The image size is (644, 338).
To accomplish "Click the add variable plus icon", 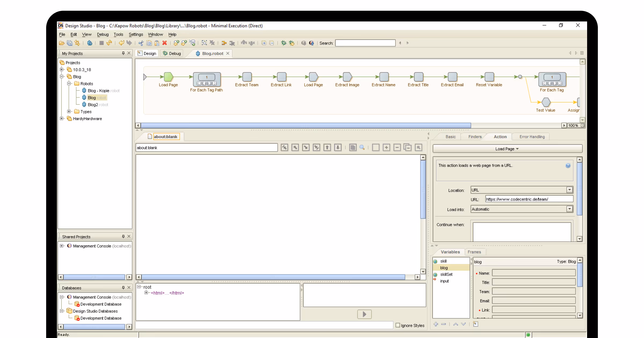I will (436, 324).
